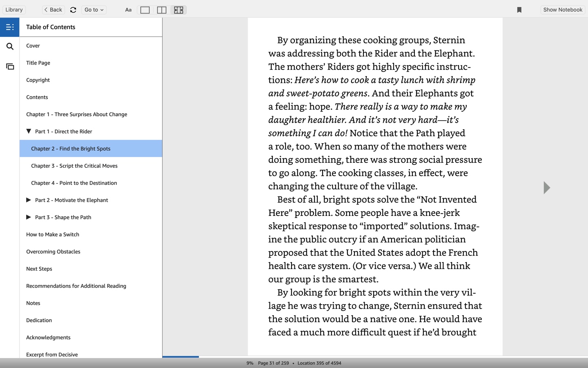Screen dimensions: 588x368
Task: Click Show Notebook button
Action: tap(563, 10)
